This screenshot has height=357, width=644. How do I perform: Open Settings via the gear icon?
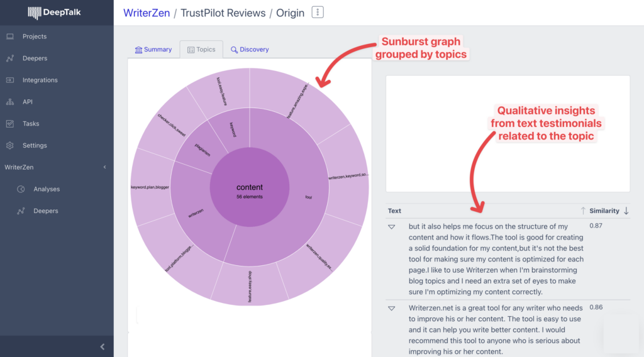tap(10, 145)
